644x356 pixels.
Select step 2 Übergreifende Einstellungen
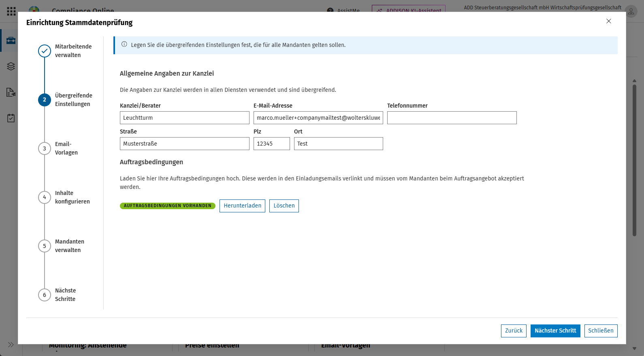[x=65, y=100]
